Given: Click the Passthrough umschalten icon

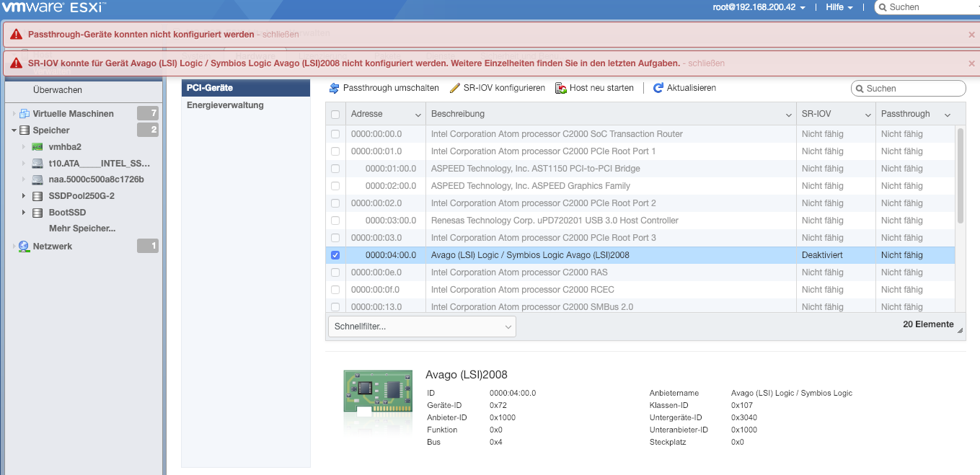Looking at the screenshot, I should 334,88.
